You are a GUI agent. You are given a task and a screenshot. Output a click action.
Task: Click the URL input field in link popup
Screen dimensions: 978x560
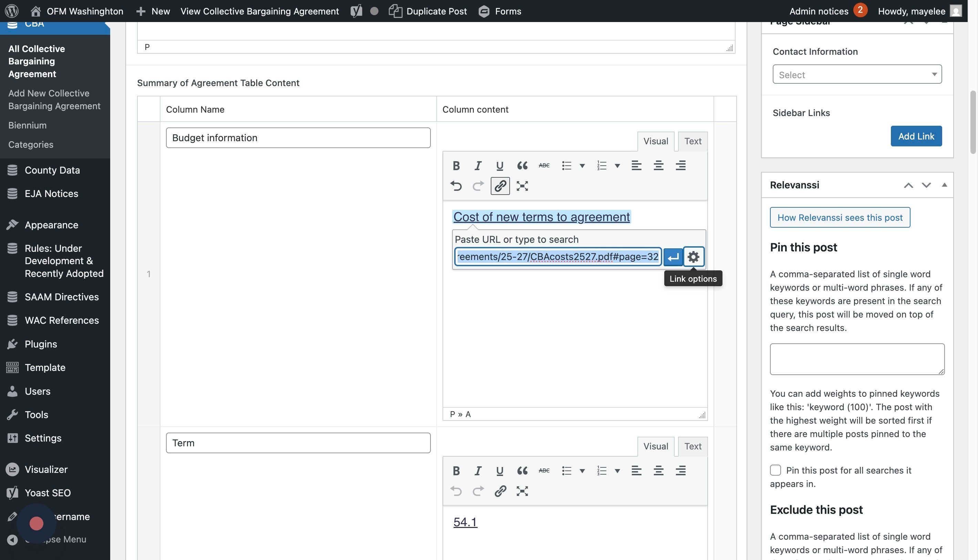[x=558, y=257]
